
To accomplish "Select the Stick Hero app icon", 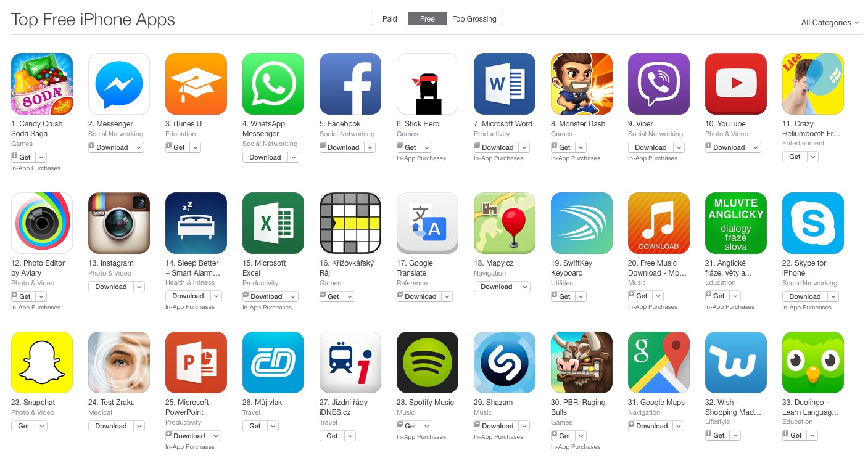I will (428, 84).
